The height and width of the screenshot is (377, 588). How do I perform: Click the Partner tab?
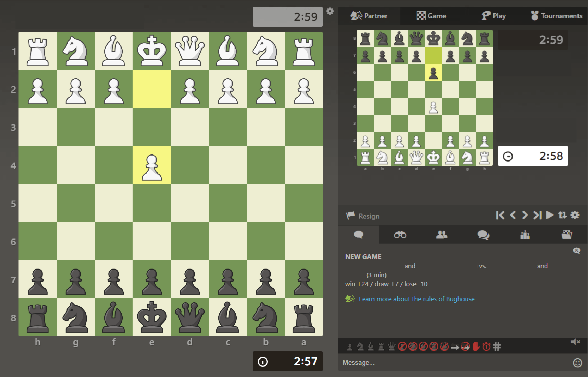(369, 16)
